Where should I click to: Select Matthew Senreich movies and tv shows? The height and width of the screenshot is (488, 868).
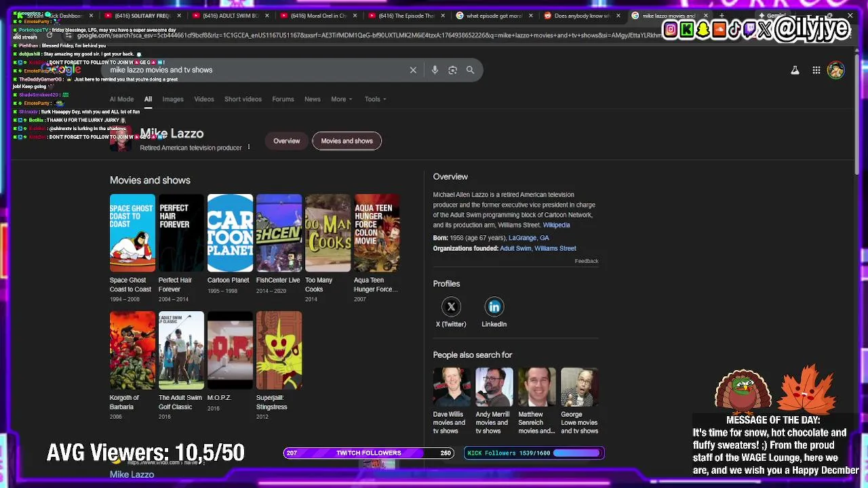coord(536,401)
